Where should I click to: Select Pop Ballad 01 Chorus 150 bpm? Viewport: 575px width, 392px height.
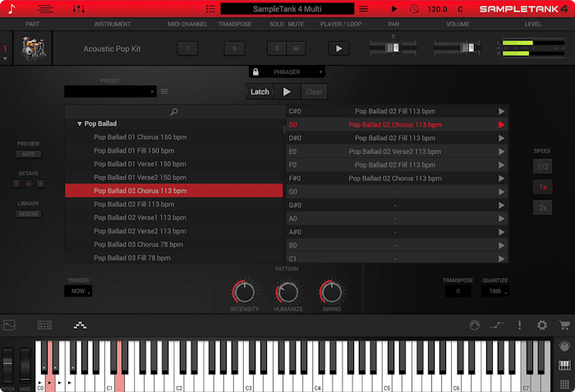(174, 137)
